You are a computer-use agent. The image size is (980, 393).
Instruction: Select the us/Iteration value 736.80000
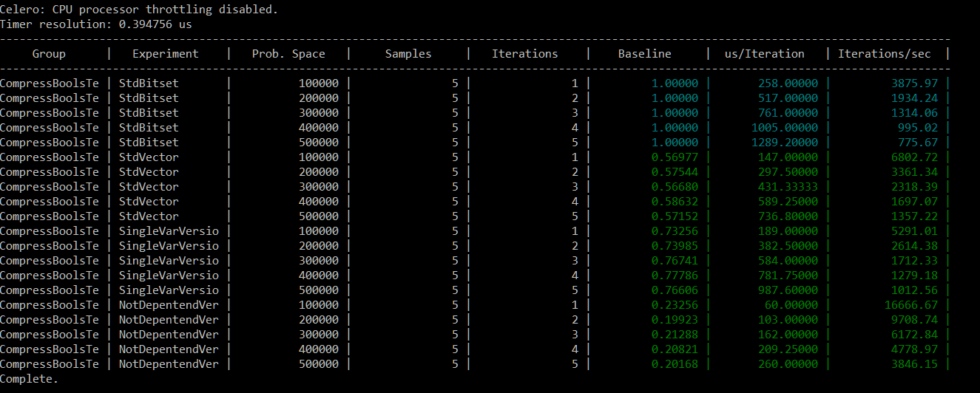(788, 216)
